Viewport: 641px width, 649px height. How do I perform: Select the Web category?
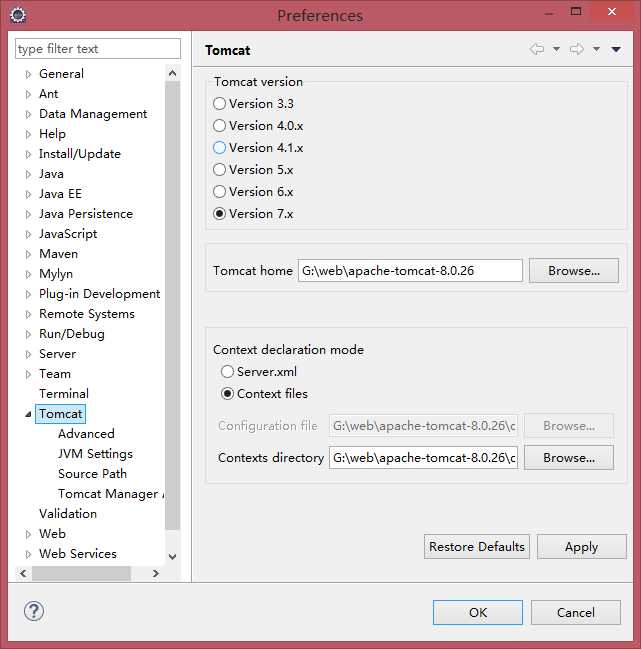(52, 534)
